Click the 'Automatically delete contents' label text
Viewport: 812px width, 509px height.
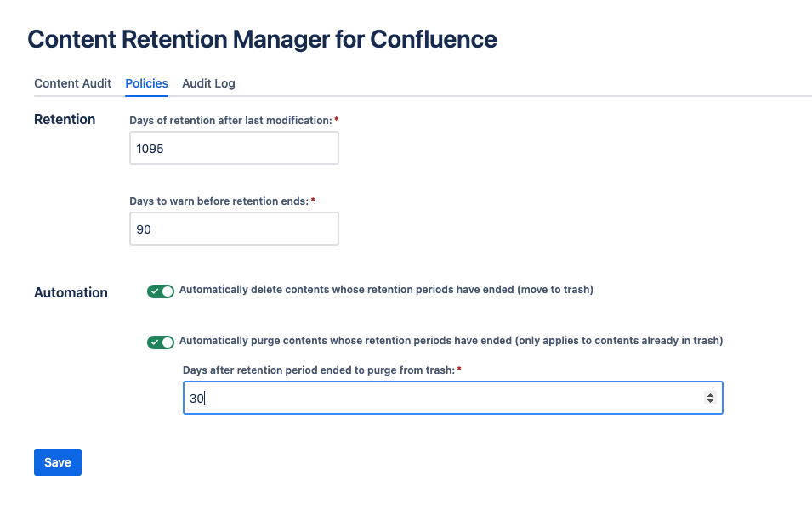(386, 290)
